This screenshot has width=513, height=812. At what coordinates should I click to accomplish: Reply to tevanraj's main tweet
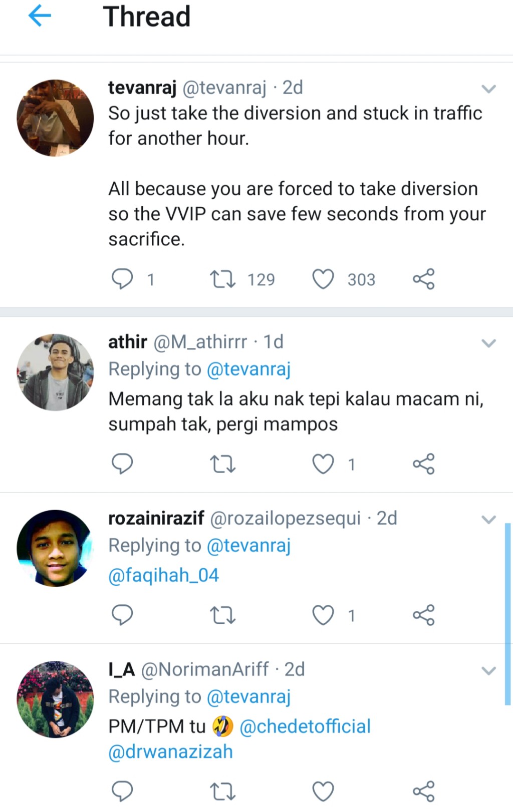pyautogui.click(x=122, y=279)
